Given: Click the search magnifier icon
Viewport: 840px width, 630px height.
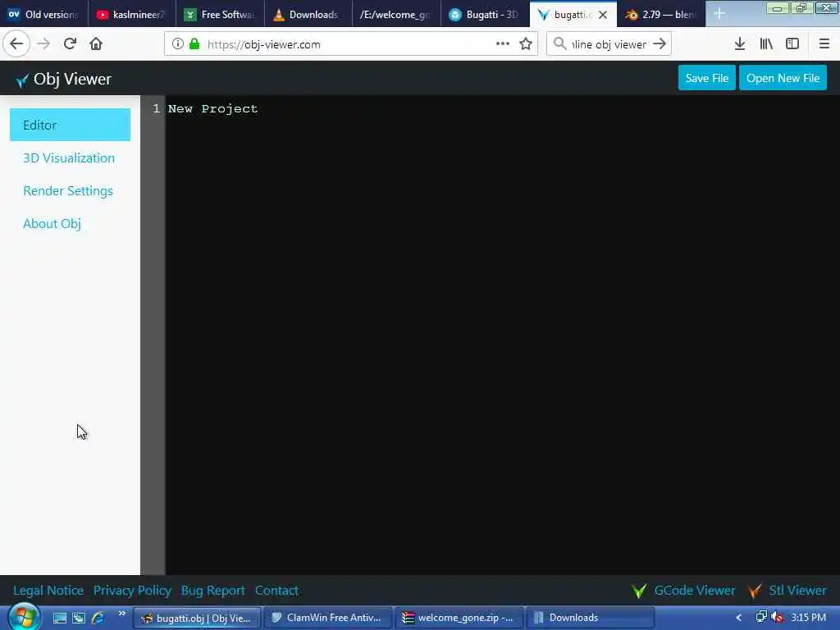Looking at the screenshot, I should (x=559, y=44).
